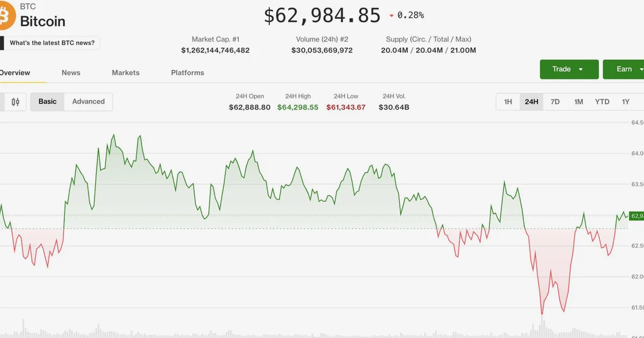
Task: Select the Basic chart mode
Action: (x=47, y=101)
